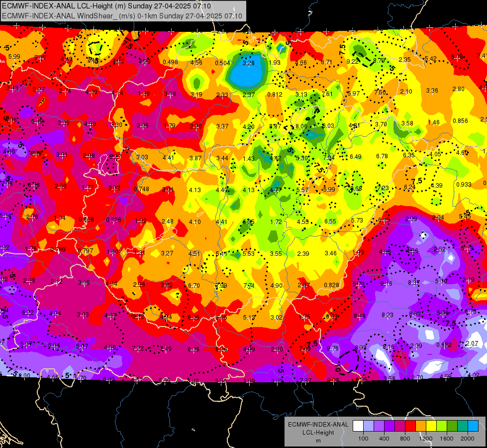
Task: Click the yellow legend swatch
Action: pyautogui.click(x=431, y=426)
